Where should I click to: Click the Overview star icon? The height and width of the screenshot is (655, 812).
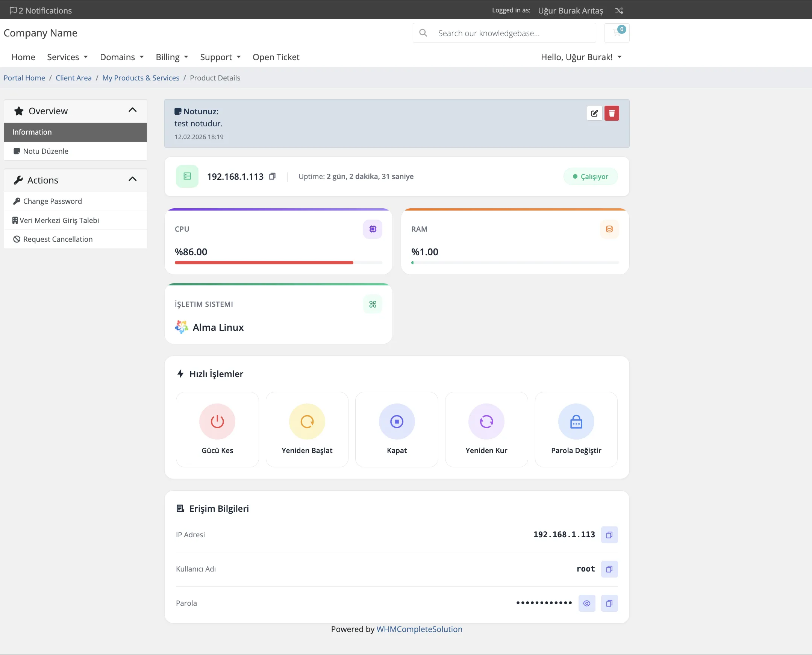click(x=19, y=111)
